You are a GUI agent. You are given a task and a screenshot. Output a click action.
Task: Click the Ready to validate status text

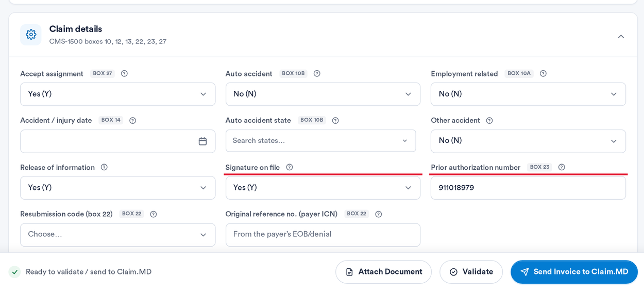[x=89, y=272]
